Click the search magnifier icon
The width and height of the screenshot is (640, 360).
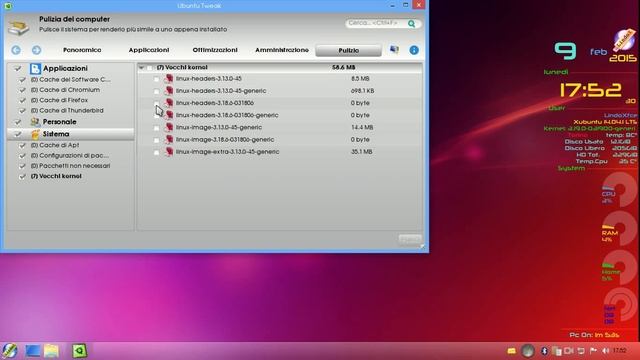pyautogui.click(x=411, y=24)
